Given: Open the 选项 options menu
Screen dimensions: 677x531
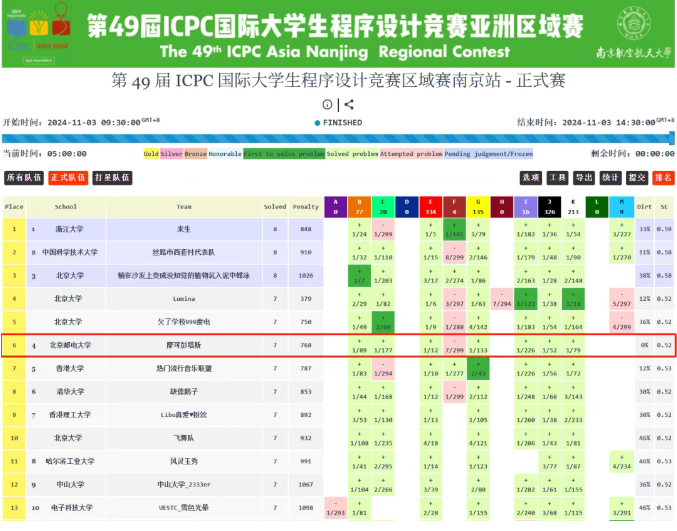Looking at the screenshot, I should pos(531,177).
